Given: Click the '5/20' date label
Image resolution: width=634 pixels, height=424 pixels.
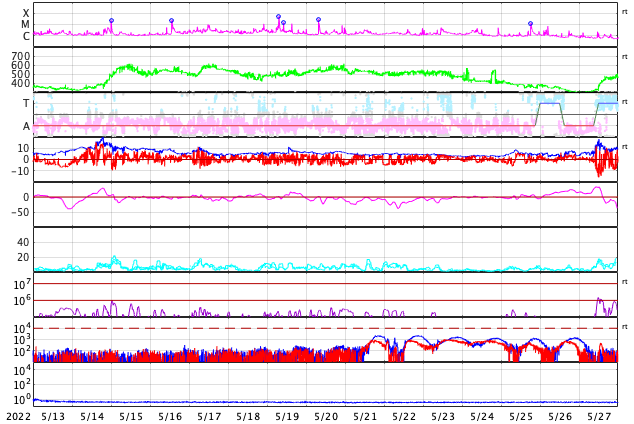Looking at the screenshot, I should pyautogui.click(x=326, y=416).
